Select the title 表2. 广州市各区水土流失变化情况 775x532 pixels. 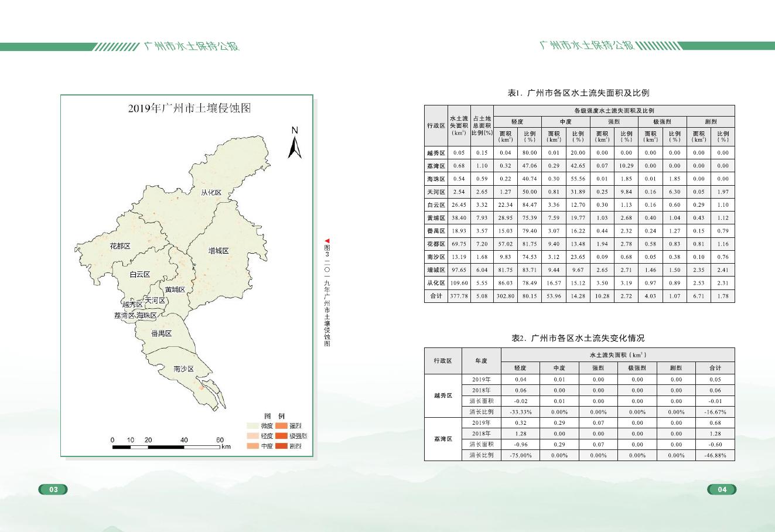click(578, 338)
